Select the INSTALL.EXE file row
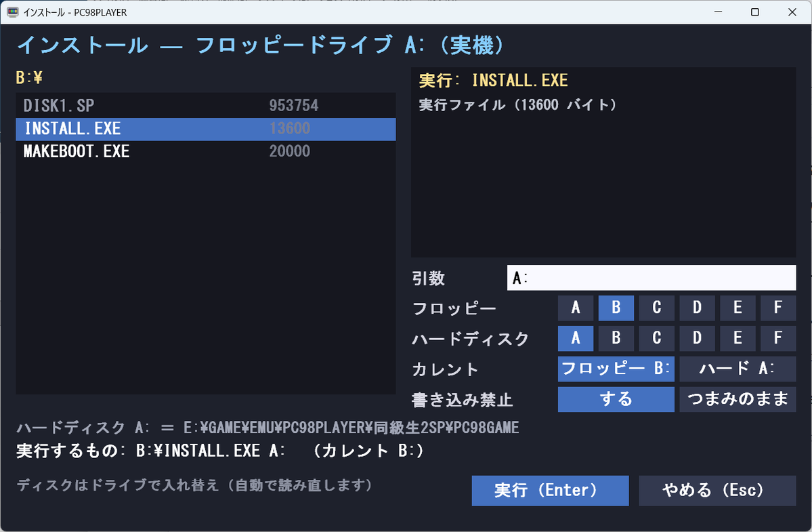This screenshot has width=812, height=532. 206,129
